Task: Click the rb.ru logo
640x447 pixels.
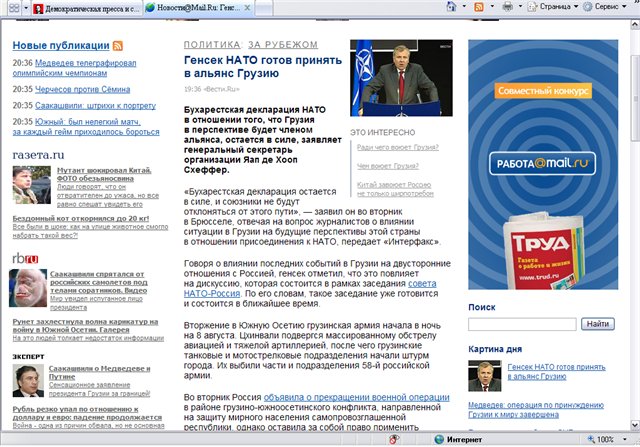Action: 25,258
